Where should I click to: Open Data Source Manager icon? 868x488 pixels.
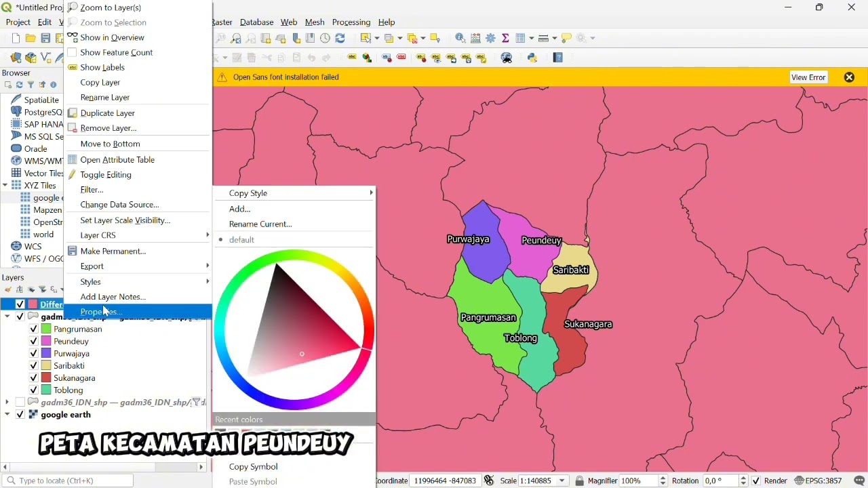tap(16, 58)
